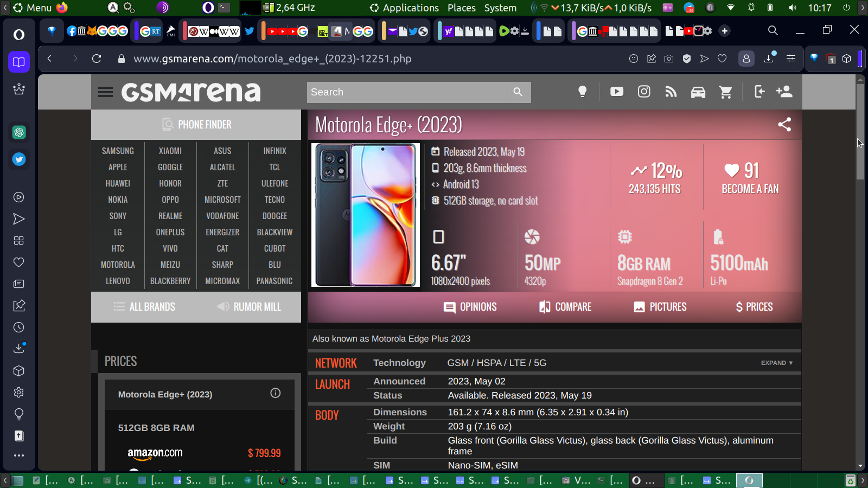Open the GSMArena hamburger menu

pos(106,92)
